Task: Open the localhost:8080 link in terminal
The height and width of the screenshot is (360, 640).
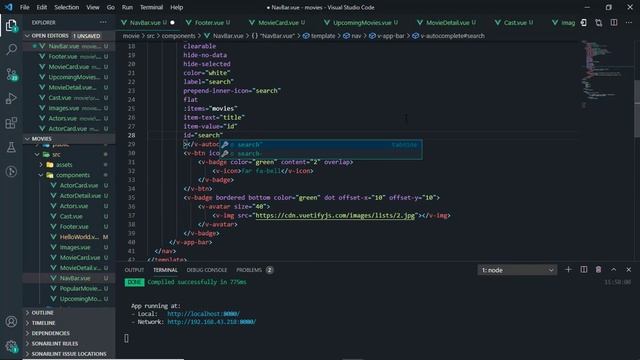Action: click(x=203, y=314)
